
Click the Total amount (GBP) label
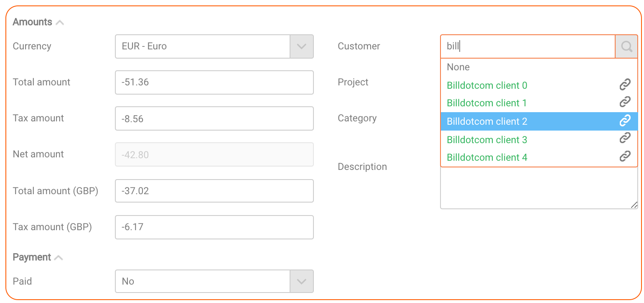pyautogui.click(x=56, y=191)
